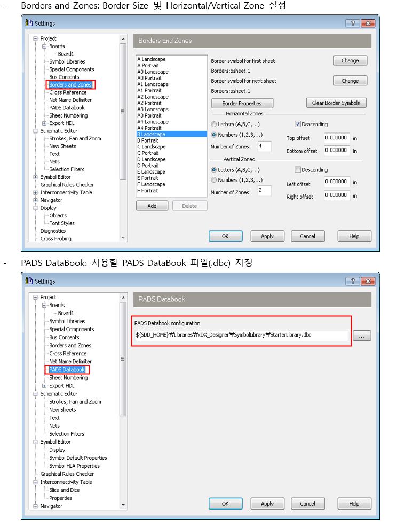Toggle Descending checkbox under Horizontal Zones

point(298,124)
